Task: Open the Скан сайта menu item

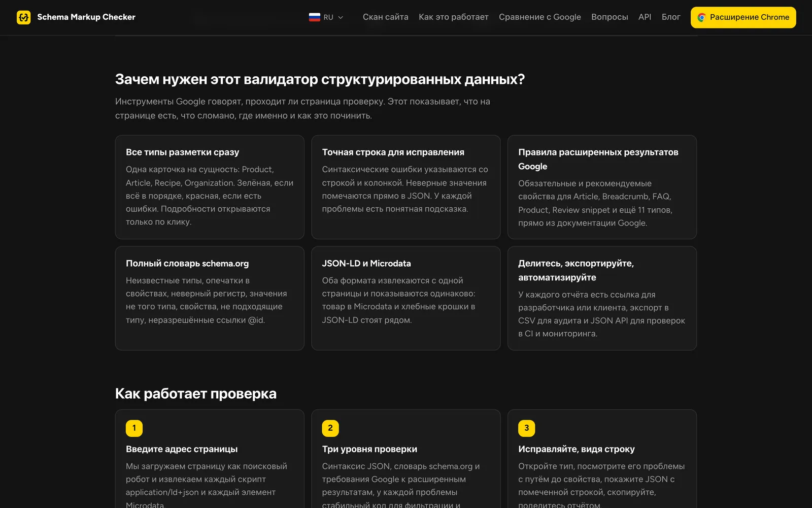Action: pyautogui.click(x=385, y=17)
